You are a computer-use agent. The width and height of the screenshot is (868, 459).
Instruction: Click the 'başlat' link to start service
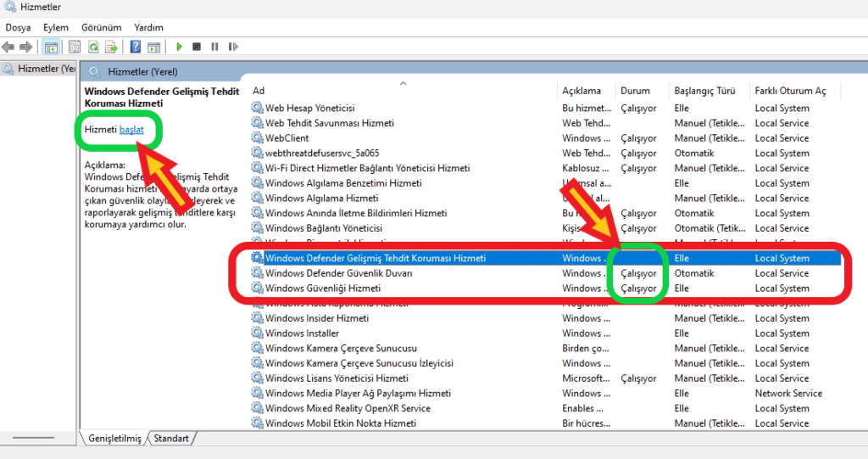tap(131, 129)
